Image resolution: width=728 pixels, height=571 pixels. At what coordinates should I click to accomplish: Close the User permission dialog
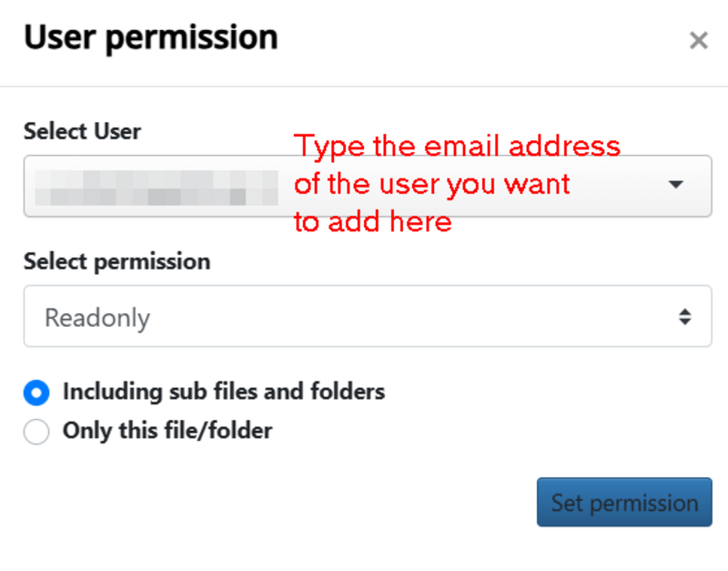tap(698, 40)
